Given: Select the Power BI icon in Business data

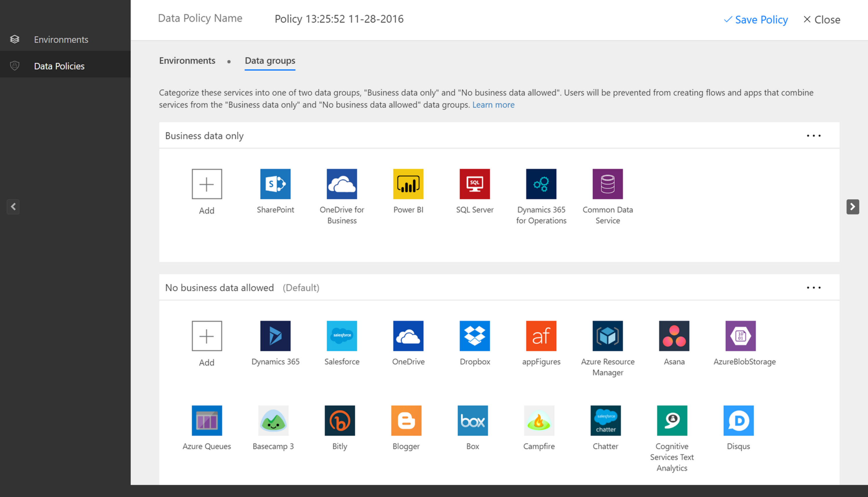Looking at the screenshot, I should [408, 183].
